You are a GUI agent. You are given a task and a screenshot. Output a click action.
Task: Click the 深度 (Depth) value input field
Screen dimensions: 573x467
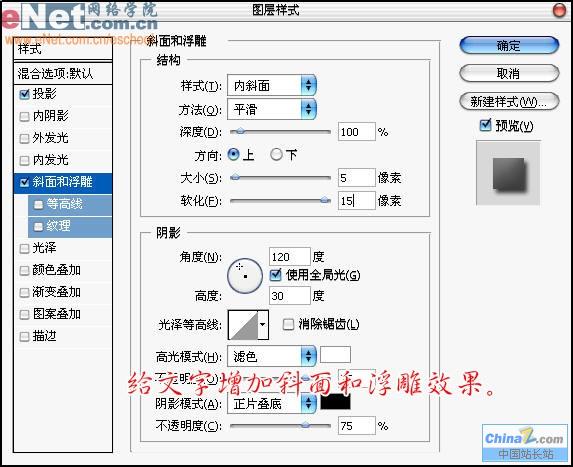click(x=357, y=132)
